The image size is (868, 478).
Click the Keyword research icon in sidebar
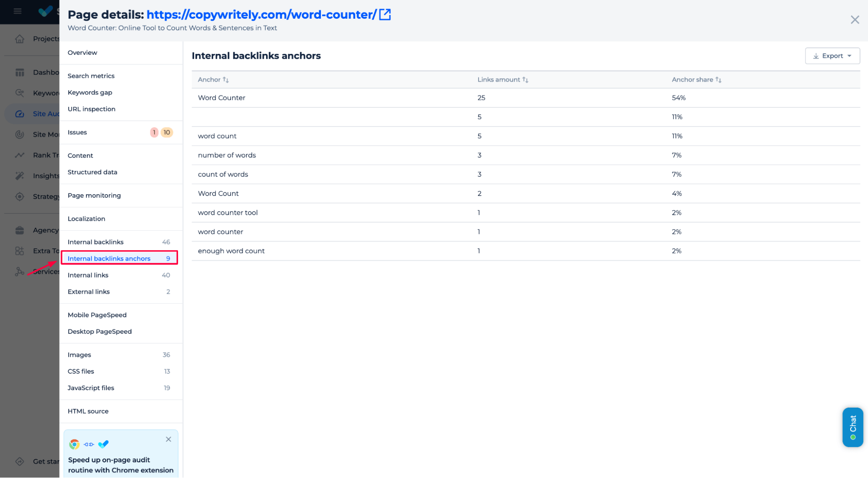click(x=20, y=93)
